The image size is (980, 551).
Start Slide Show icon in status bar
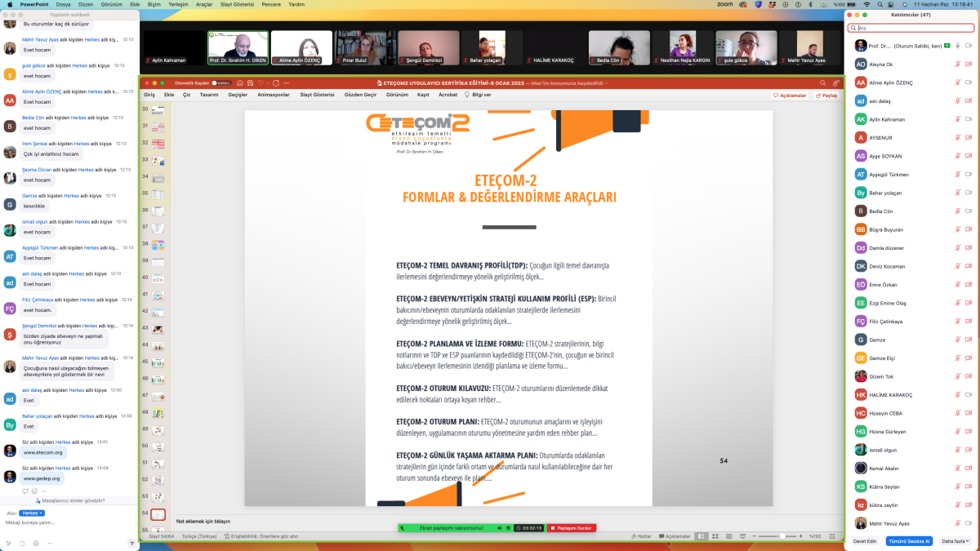[x=742, y=536]
